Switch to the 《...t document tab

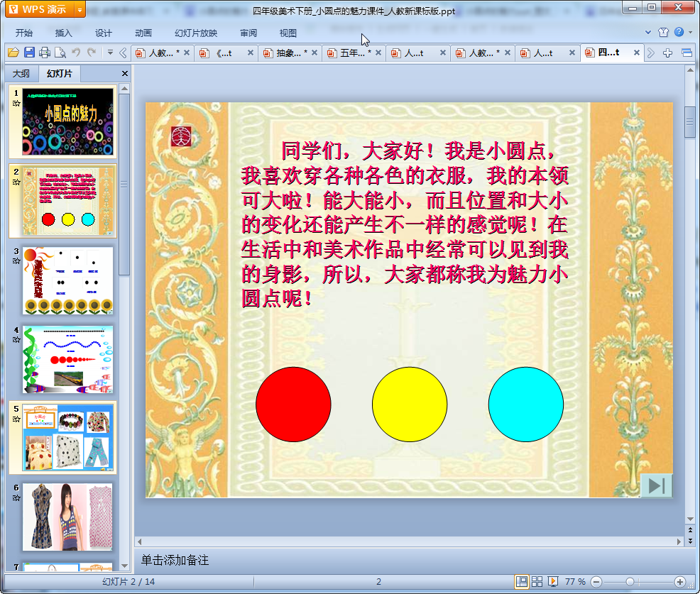tap(226, 53)
